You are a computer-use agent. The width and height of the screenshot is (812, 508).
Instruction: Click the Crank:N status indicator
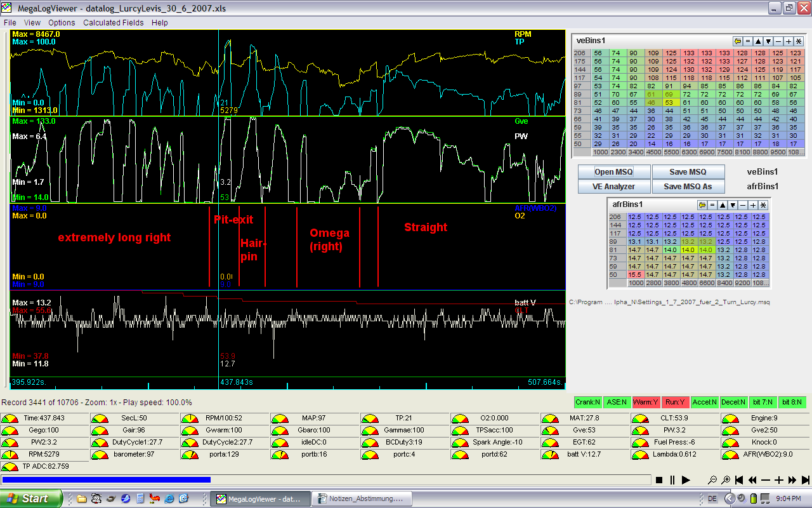click(x=587, y=402)
